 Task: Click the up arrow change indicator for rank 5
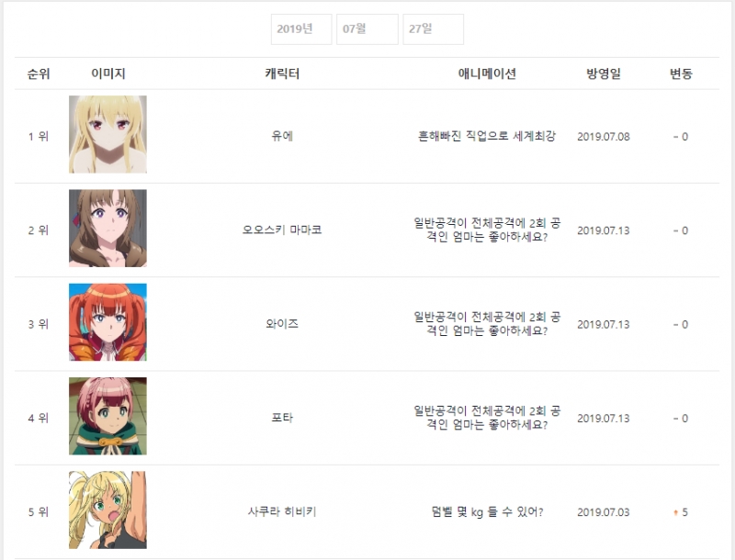coord(675,512)
